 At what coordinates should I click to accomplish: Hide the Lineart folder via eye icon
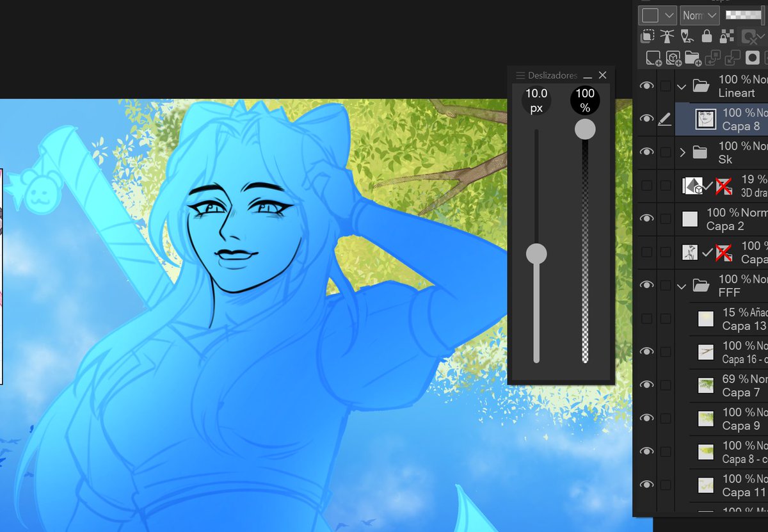coord(646,85)
